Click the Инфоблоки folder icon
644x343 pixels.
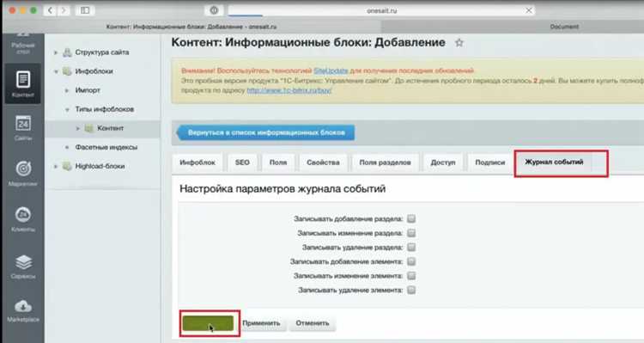(67, 71)
